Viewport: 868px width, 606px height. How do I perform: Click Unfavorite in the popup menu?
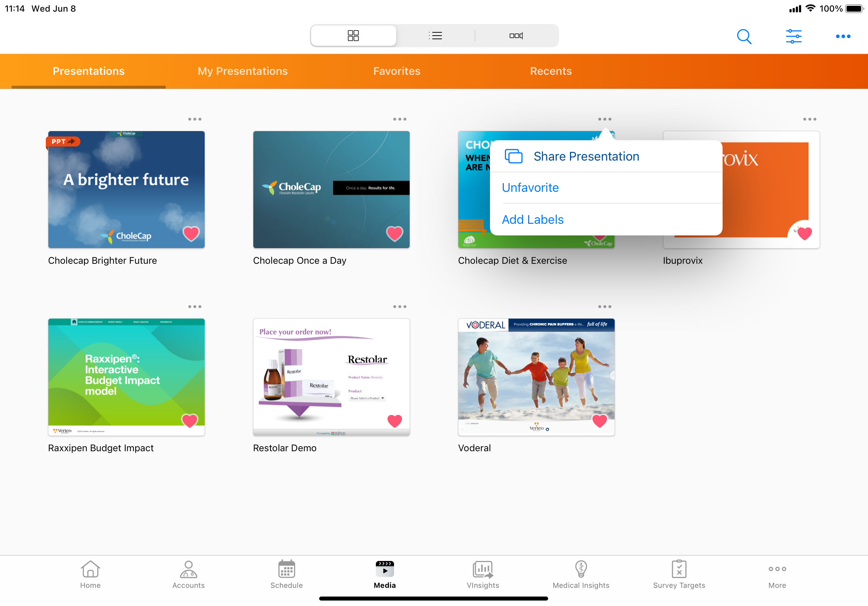click(x=530, y=188)
